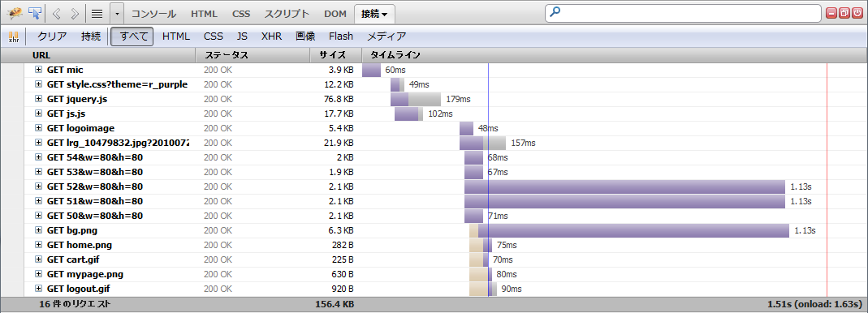Viewport: 868px width, 313px height.
Task: Activate the element inspect pointer icon
Action: pos(34,13)
